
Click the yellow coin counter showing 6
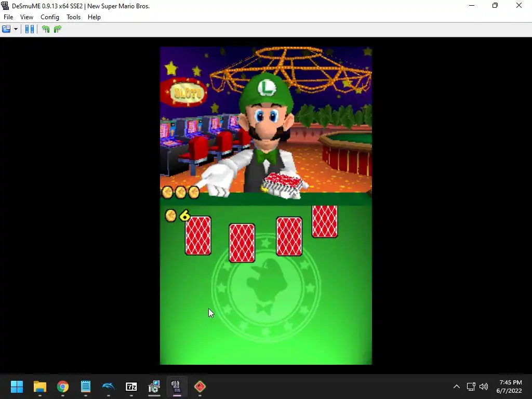coord(178,216)
